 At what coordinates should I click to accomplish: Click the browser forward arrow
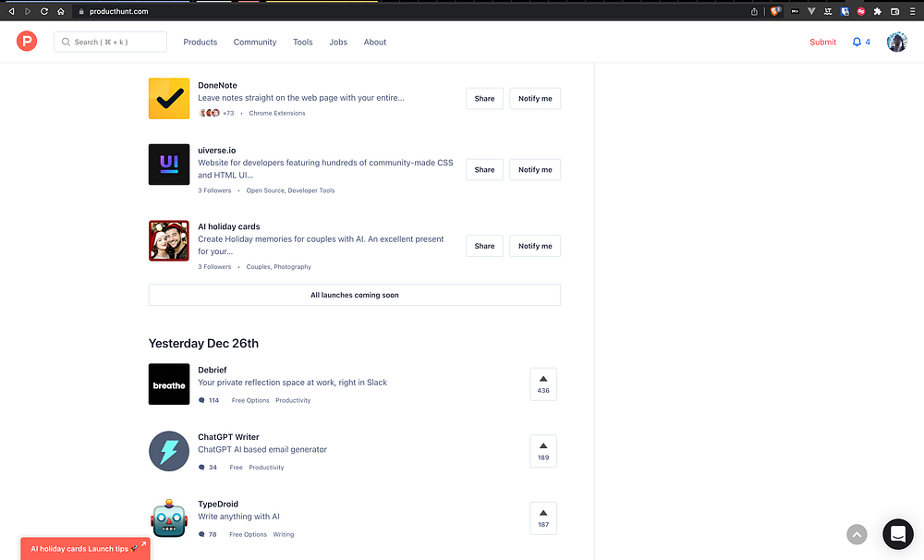point(28,11)
